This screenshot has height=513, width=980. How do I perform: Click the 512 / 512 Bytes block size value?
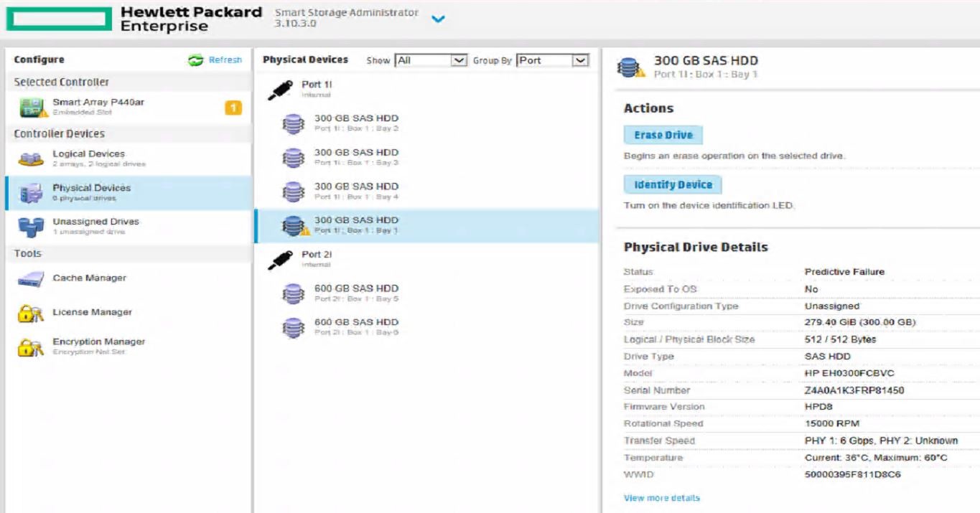[841, 339]
